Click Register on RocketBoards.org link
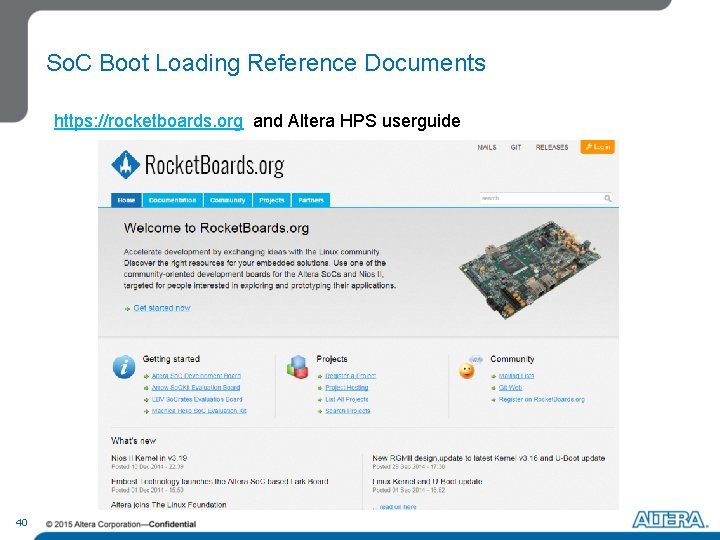The height and width of the screenshot is (540, 720). 541,399
